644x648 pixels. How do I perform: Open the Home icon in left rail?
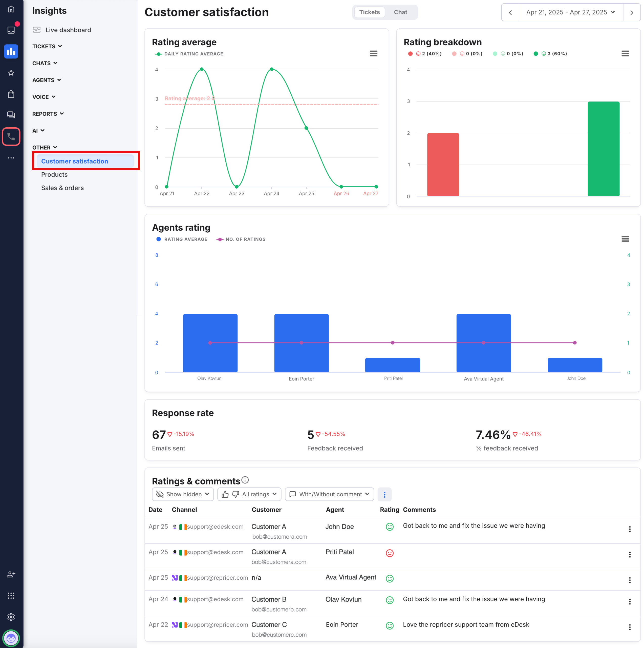coord(11,9)
